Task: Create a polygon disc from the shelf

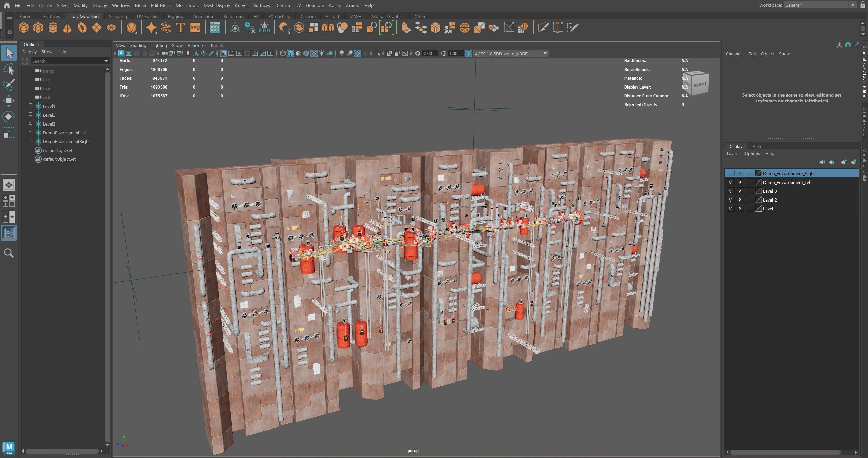Action: tap(111, 27)
